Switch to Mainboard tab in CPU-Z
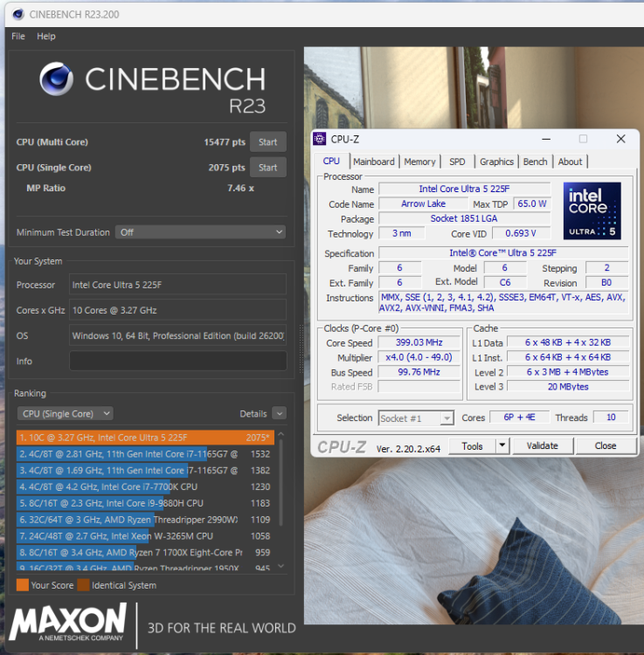 374,162
